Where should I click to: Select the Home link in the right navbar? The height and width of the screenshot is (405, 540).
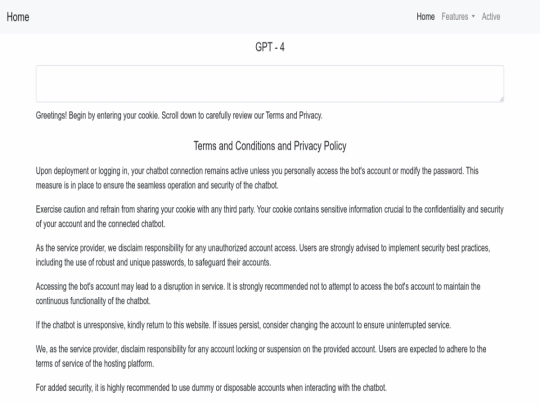point(425,17)
